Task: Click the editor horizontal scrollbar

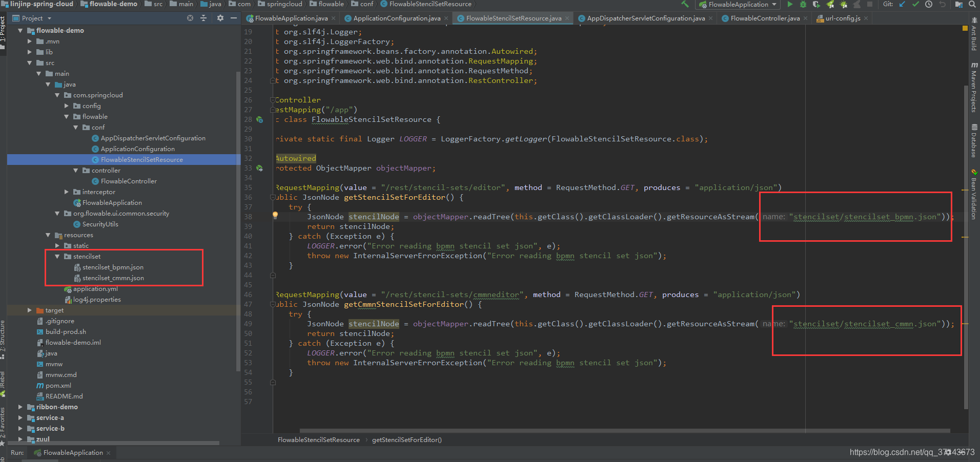Action: (625, 431)
